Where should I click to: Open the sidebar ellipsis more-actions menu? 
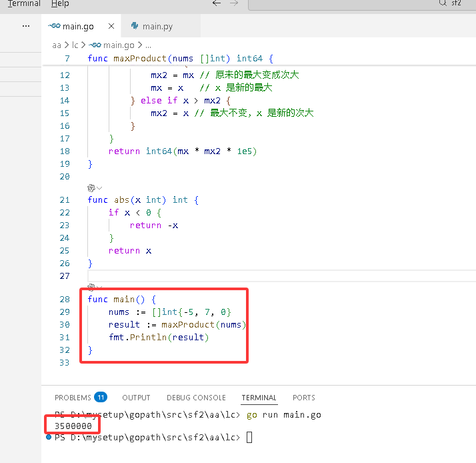26,26
